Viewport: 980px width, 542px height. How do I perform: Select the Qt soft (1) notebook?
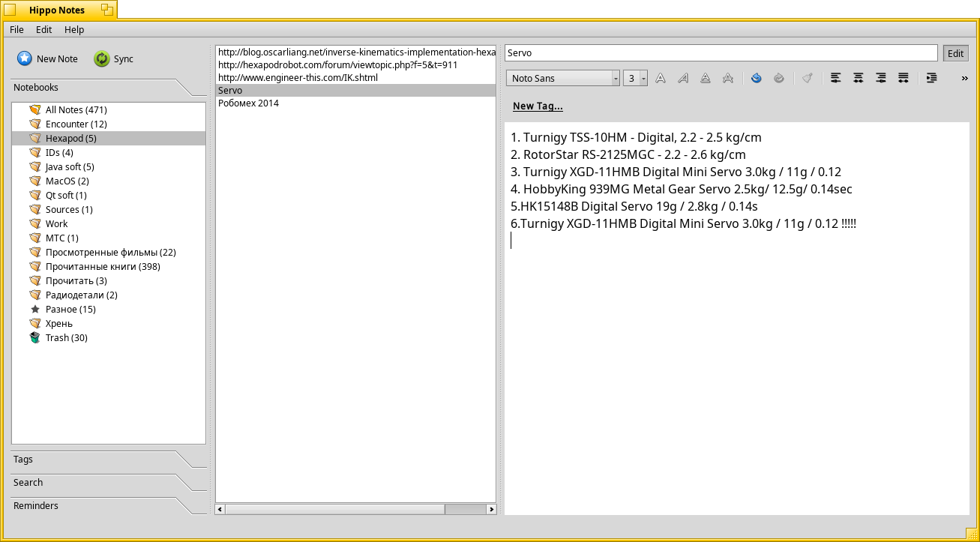[x=109, y=196]
